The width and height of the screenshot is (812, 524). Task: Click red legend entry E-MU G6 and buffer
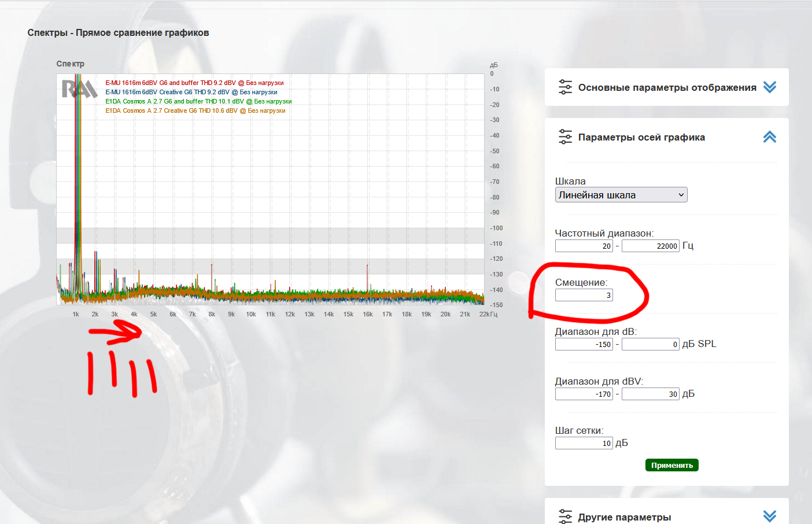(x=194, y=83)
